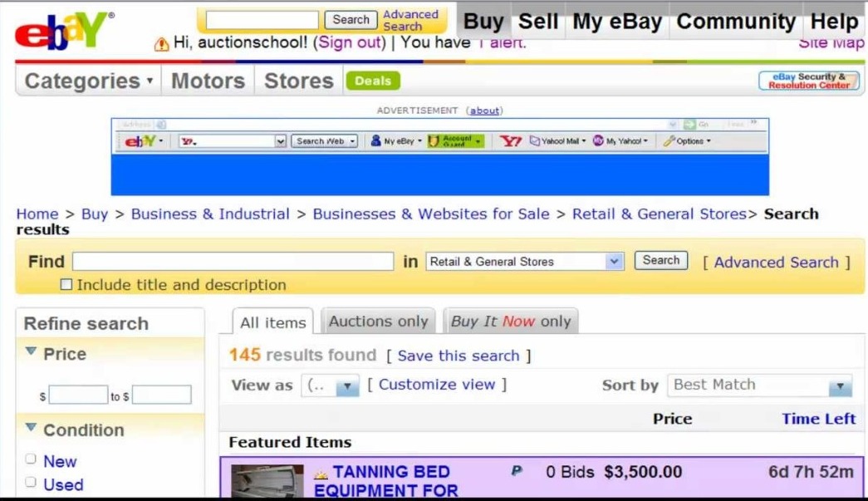Check the New condition checkbox
Viewport: 868px width, 501px height.
(31, 459)
